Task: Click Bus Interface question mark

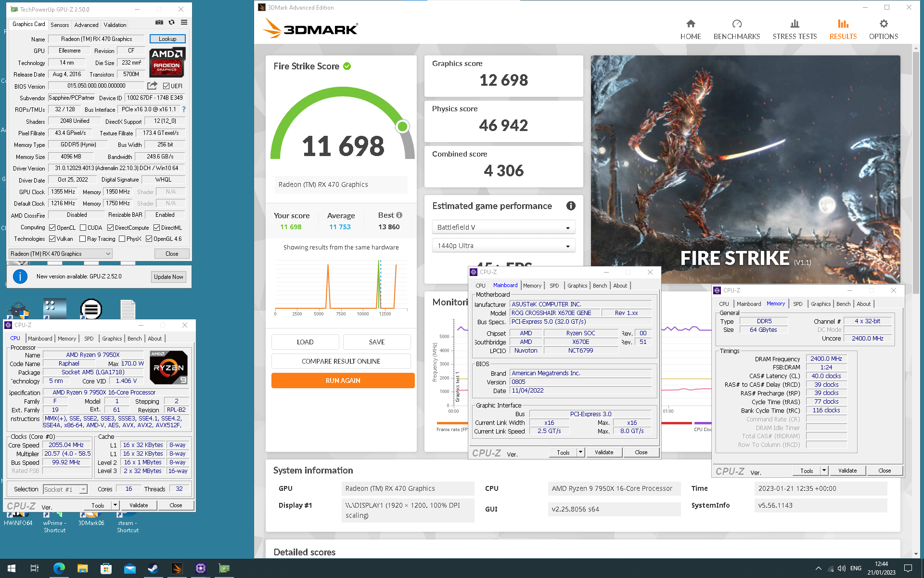Action: 183,109
